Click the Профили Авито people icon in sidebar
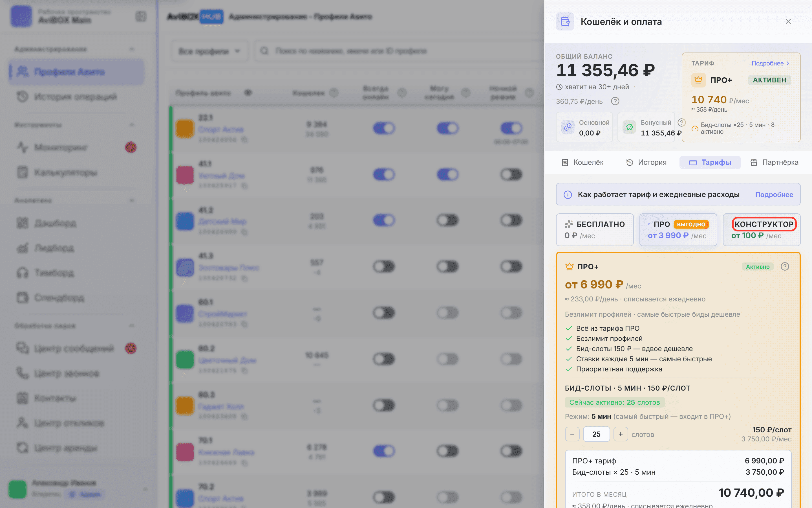The width and height of the screenshot is (812, 508). click(23, 72)
